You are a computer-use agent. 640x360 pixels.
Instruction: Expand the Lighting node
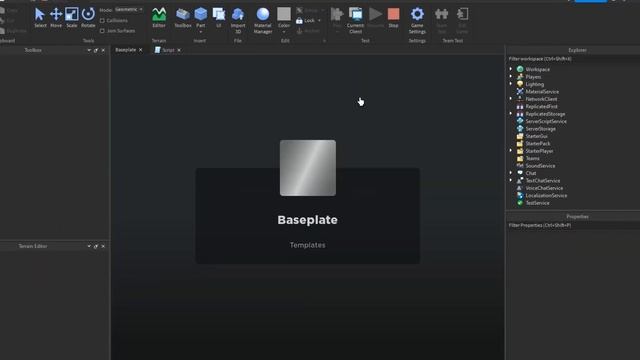tap(511, 84)
